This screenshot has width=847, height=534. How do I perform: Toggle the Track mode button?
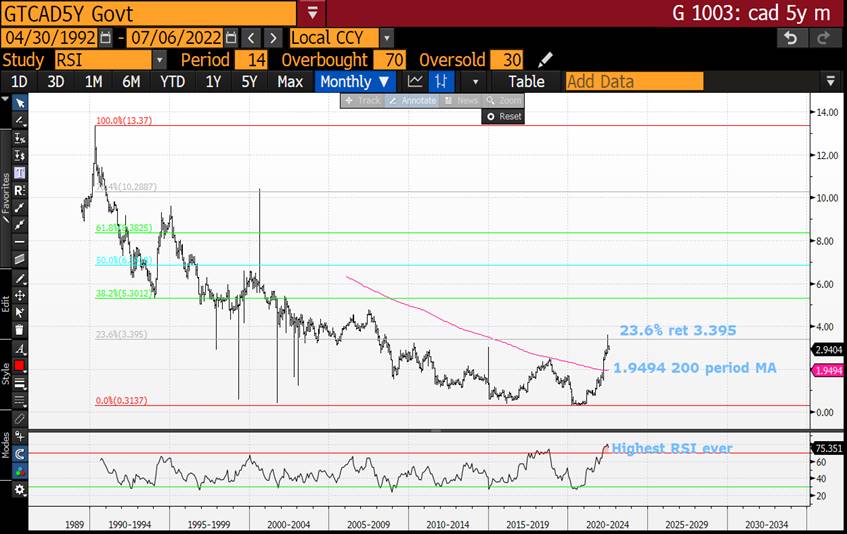[x=363, y=101]
